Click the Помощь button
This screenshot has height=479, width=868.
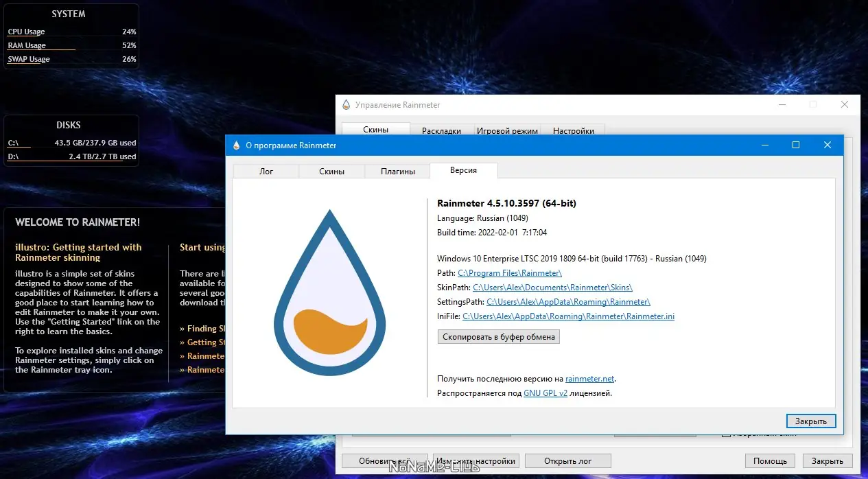(x=770, y=461)
